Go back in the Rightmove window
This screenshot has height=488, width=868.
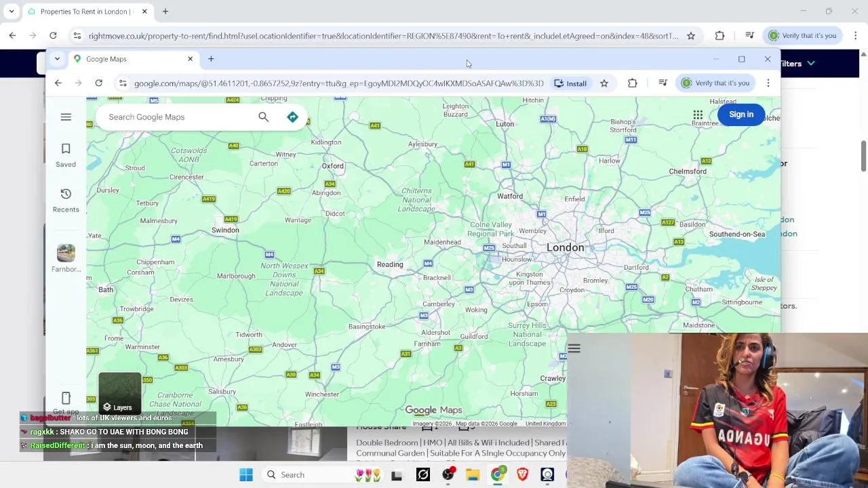point(12,35)
